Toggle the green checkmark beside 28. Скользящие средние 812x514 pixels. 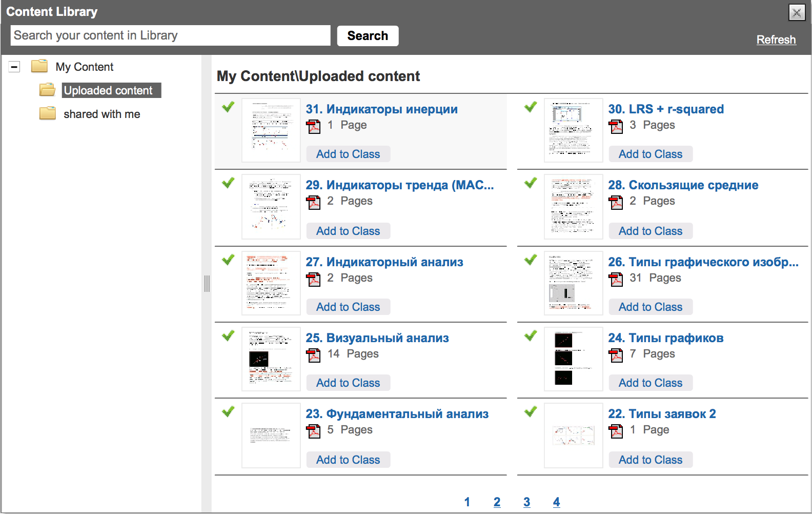[531, 183]
